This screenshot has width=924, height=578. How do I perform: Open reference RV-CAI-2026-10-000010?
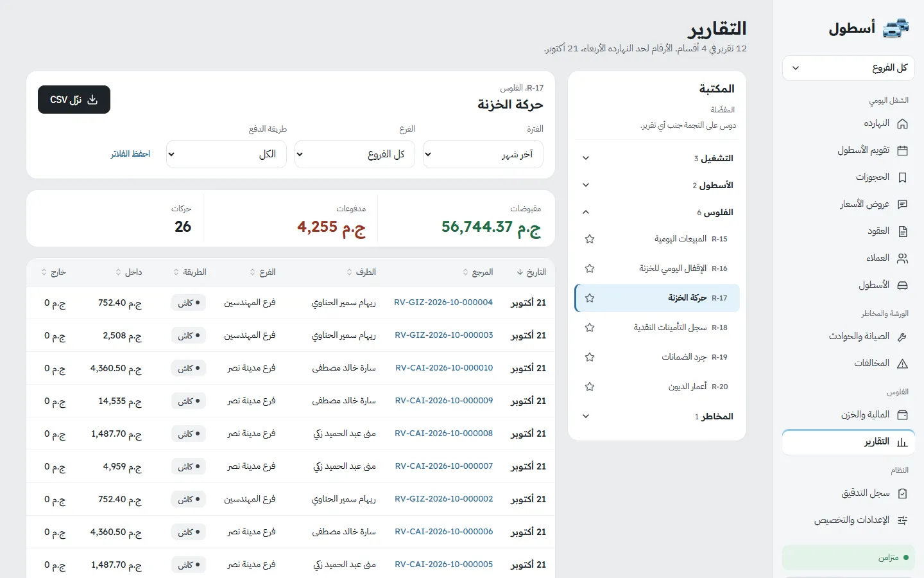coord(444,368)
